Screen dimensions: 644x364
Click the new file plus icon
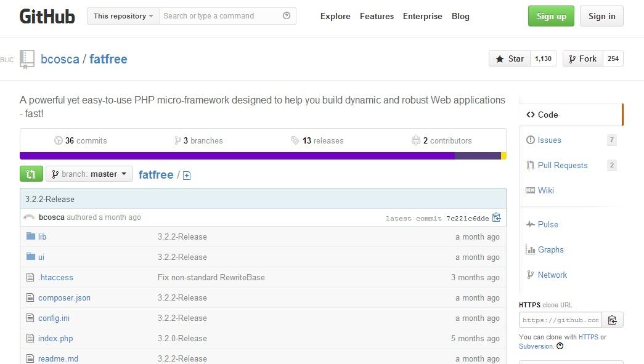tap(187, 176)
